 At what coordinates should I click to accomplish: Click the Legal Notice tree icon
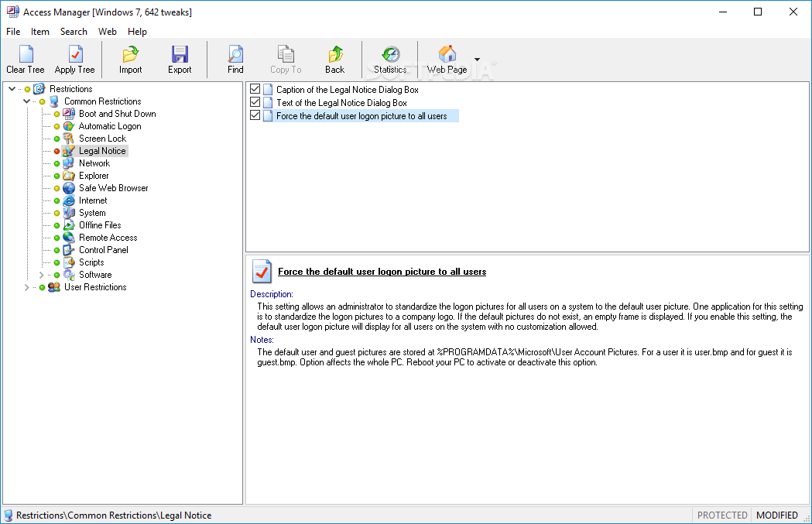pos(69,151)
